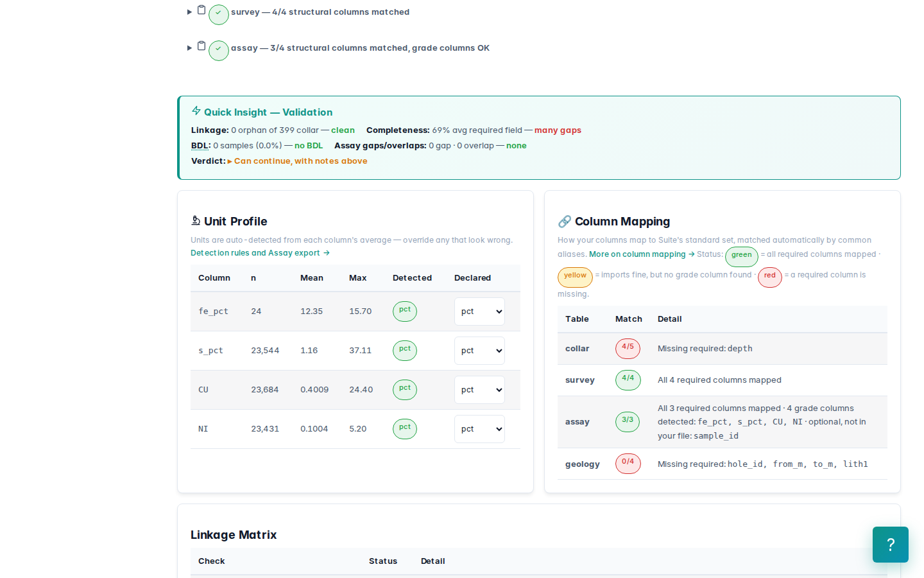924x578 pixels.
Task: Open the Declared unit dropdown for fe_pct
Action: pos(479,311)
